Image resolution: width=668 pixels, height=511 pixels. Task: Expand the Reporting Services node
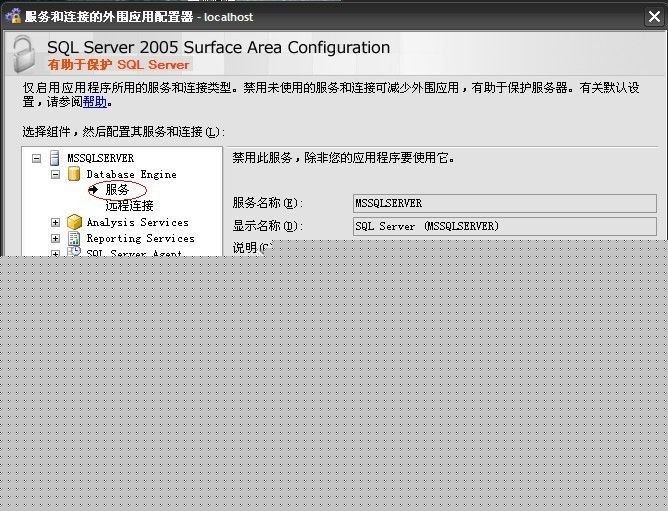click(x=56, y=239)
